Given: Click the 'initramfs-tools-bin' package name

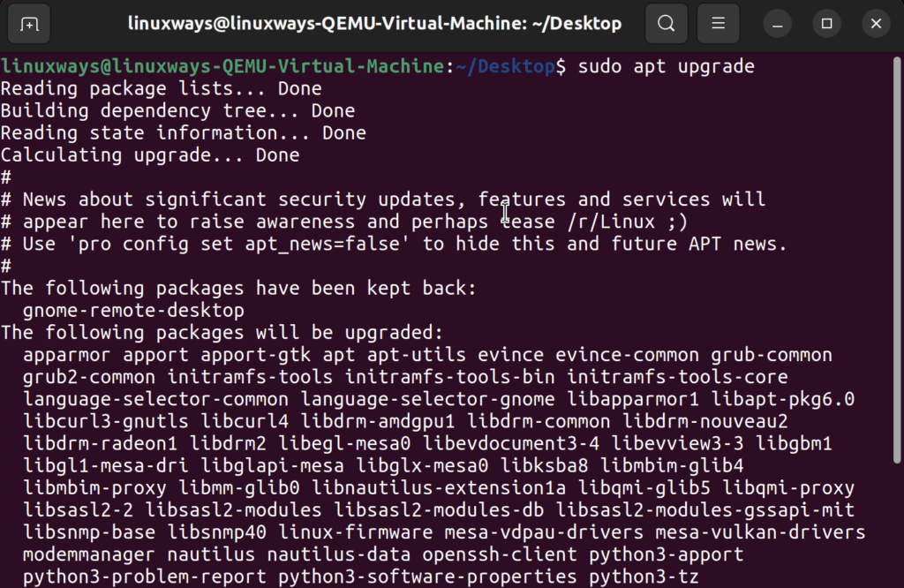Looking at the screenshot, I should pyautogui.click(x=449, y=377).
